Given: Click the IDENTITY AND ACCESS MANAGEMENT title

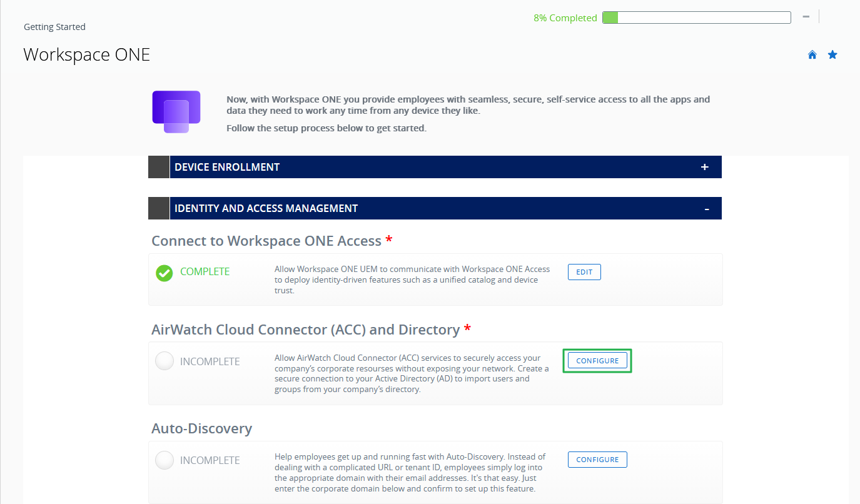Looking at the screenshot, I should [266, 208].
